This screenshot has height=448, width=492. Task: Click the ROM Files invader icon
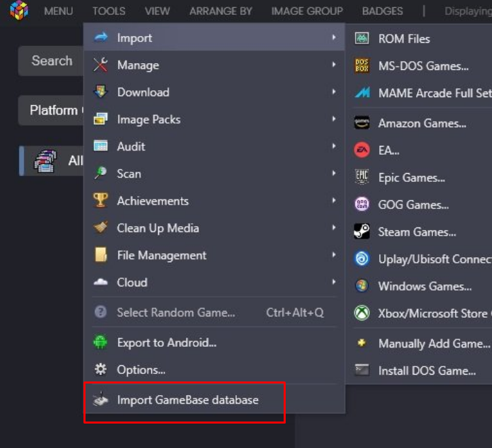click(x=362, y=39)
